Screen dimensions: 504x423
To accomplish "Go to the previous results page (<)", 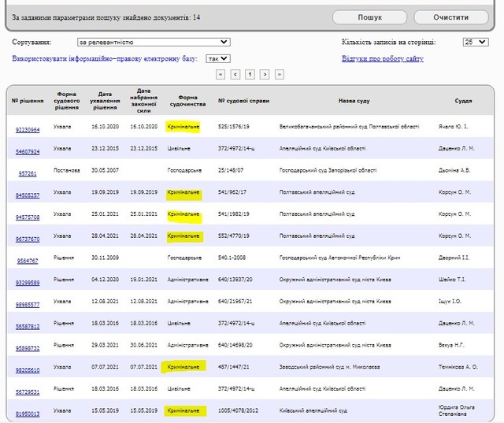I will click(x=235, y=74).
